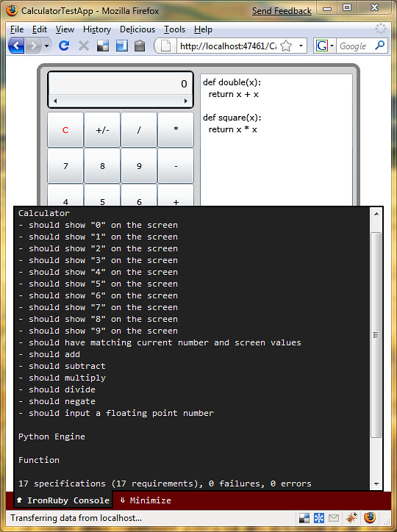
Task: Reload the page with the refresh icon
Action: (64, 46)
